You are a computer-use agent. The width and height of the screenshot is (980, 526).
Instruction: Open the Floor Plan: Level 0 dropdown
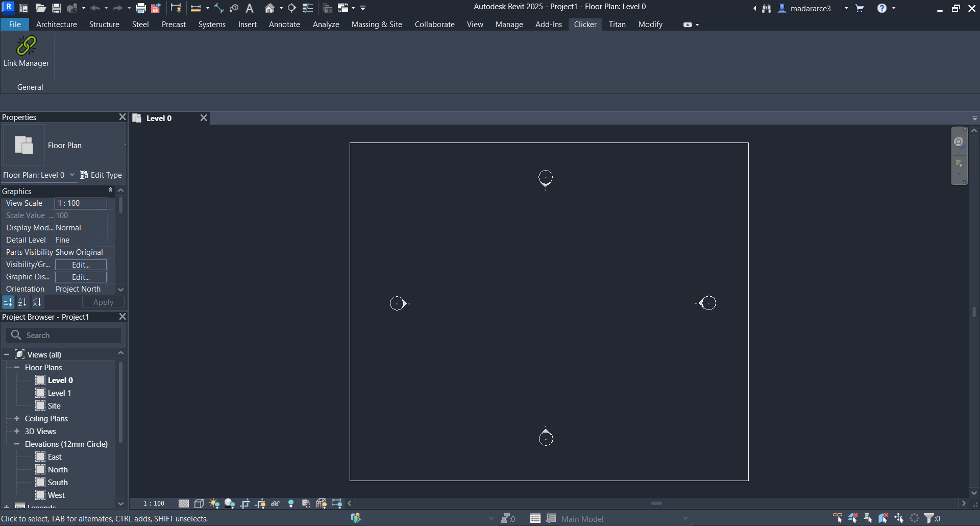click(72, 175)
